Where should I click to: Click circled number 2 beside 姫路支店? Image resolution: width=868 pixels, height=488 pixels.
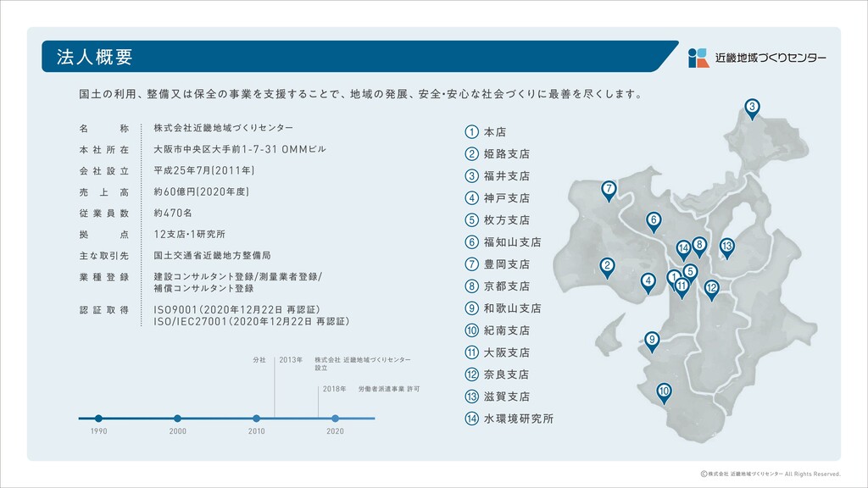[x=471, y=154]
